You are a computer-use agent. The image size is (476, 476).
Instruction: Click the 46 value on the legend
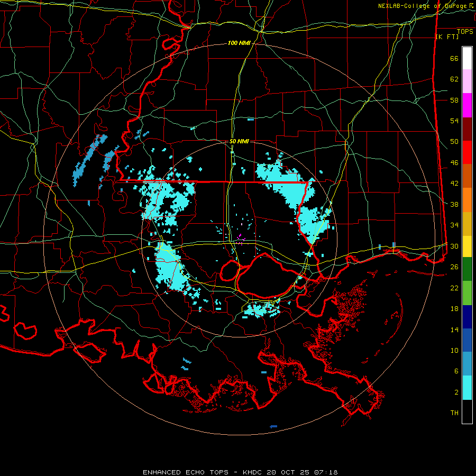point(454,163)
